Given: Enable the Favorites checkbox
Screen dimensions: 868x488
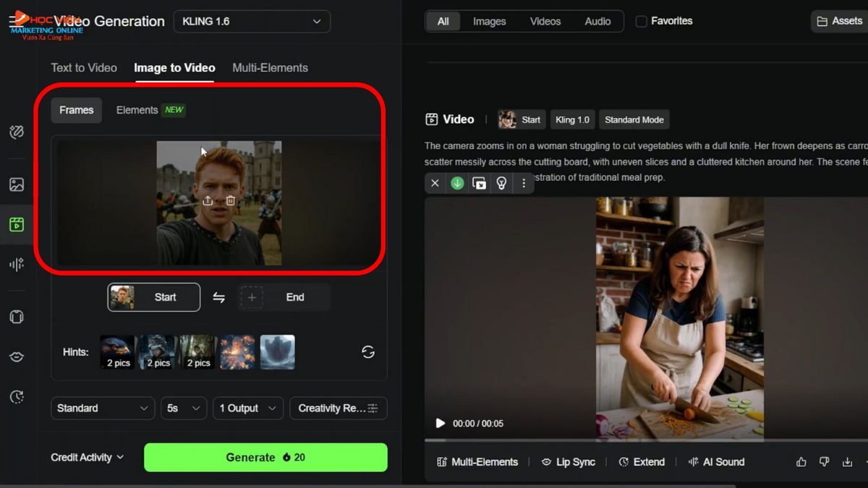Looking at the screenshot, I should [x=641, y=21].
